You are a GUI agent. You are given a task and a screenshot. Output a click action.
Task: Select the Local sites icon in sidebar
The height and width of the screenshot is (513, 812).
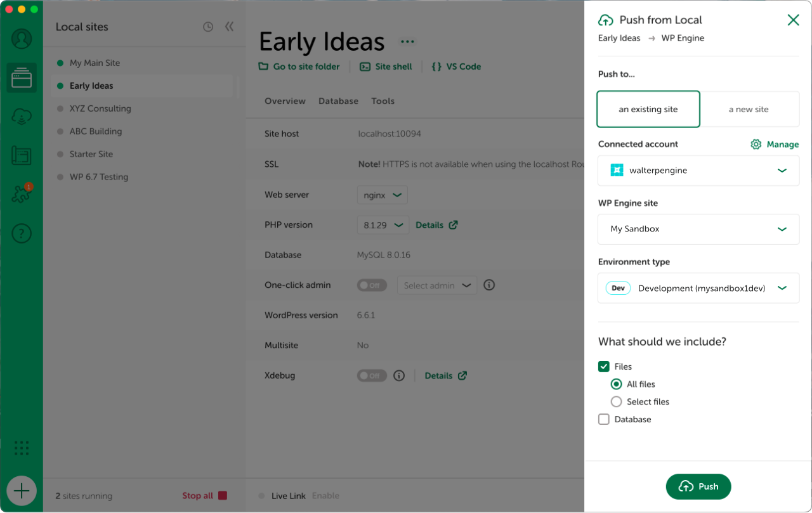point(22,79)
